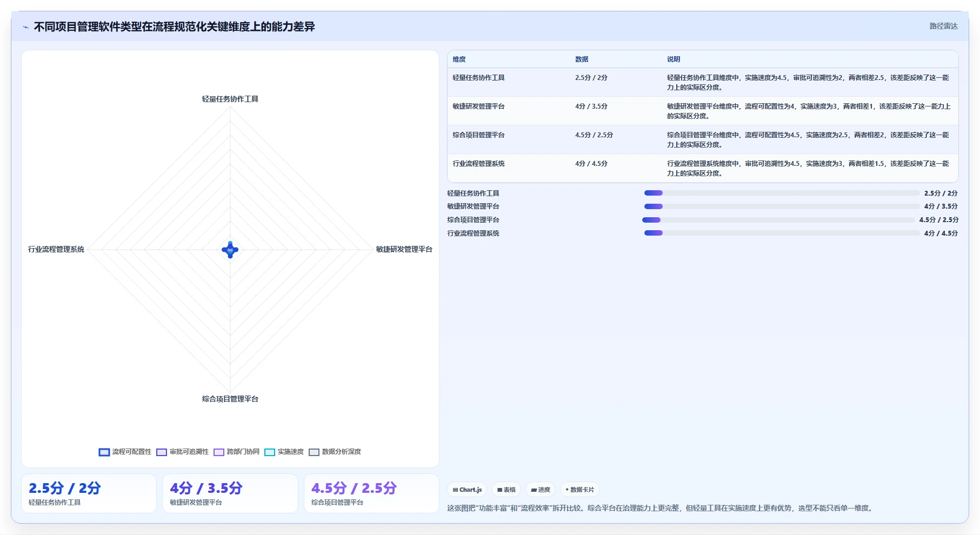The height and width of the screenshot is (535, 980).
Task: Click the radar axis label 轻量任务协作工具
Action: click(230, 99)
